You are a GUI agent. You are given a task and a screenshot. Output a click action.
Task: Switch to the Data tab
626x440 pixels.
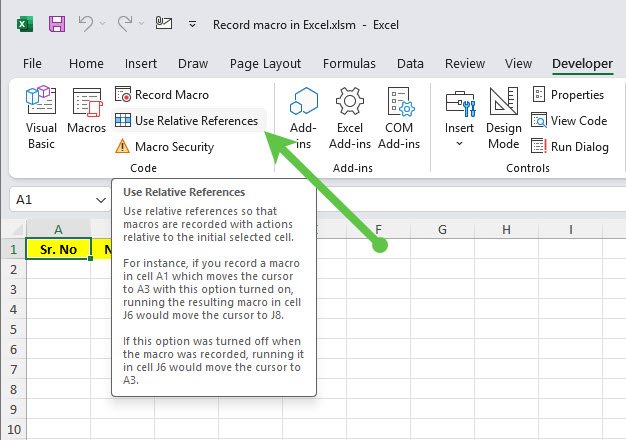point(410,63)
